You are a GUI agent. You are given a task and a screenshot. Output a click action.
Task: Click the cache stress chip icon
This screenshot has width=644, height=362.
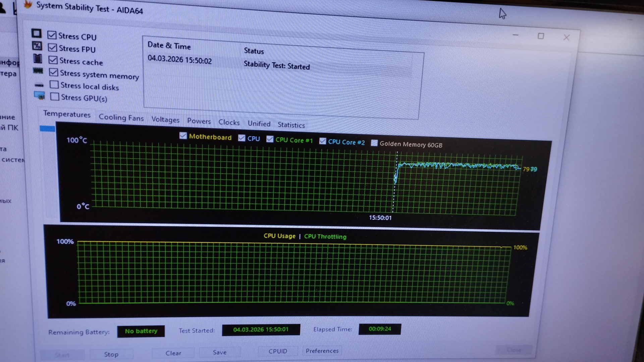click(38, 58)
